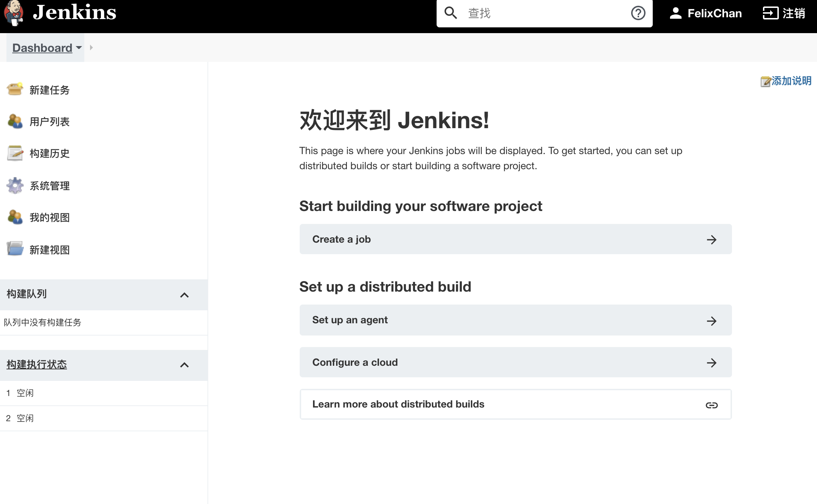
Task: Open 我的视图 sidebar item
Action: coord(49,217)
